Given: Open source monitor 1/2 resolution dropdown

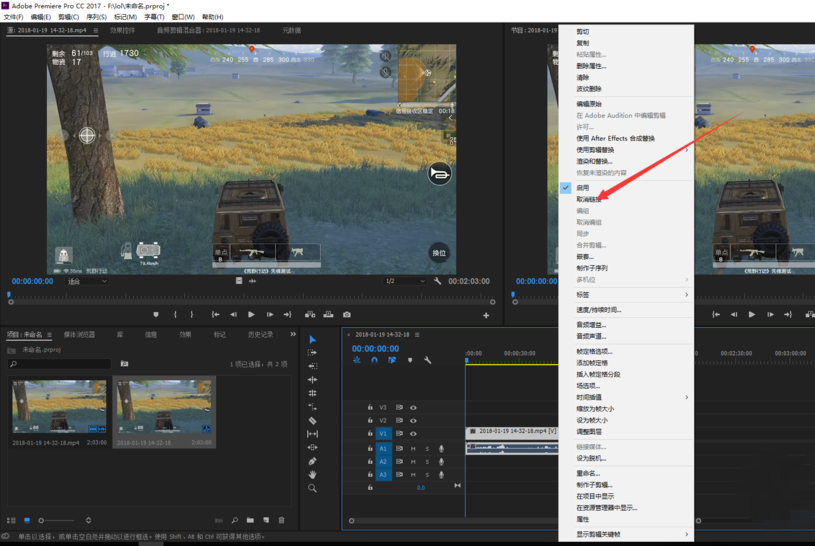Looking at the screenshot, I should point(405,282).
